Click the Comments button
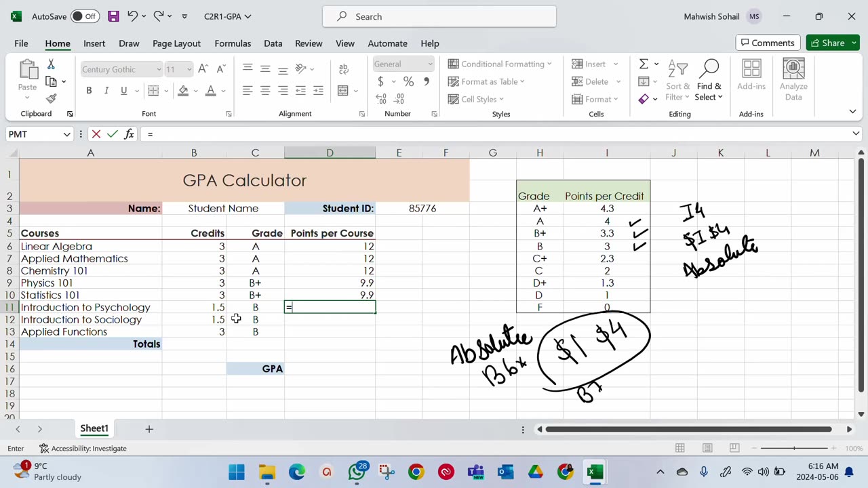868x488 pixels. point(768,43)
